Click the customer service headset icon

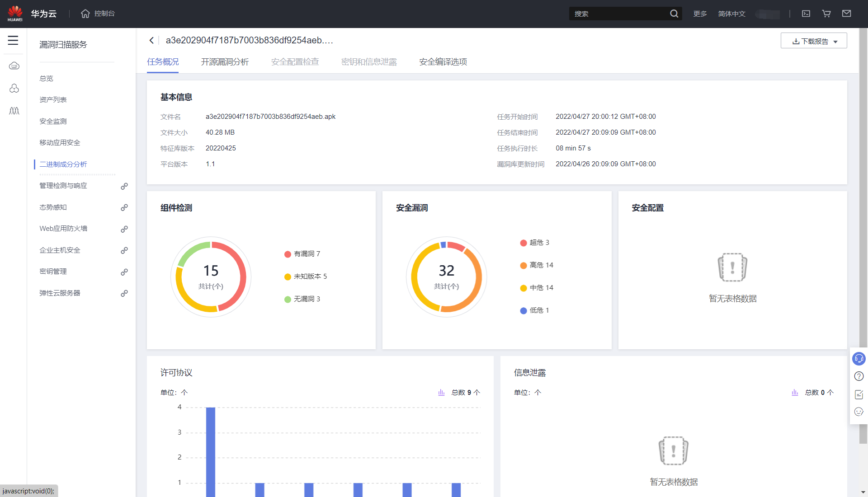(x=859, y=359)
